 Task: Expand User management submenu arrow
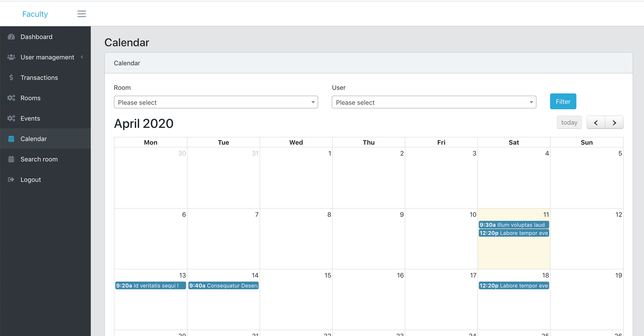pyautogui.click(x=82, y=57)
